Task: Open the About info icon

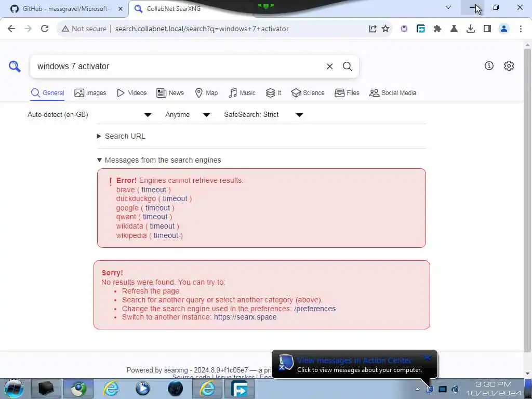Action: [x=489, y=66]
